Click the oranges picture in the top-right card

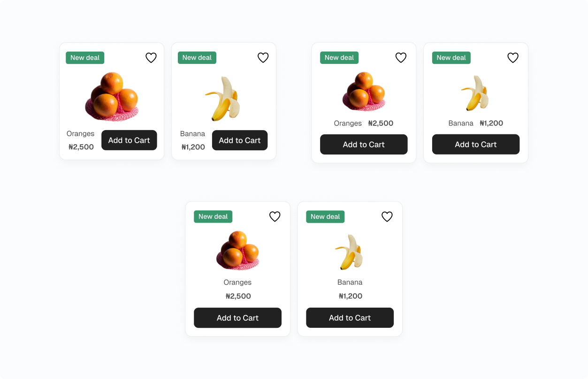tap(364, 92)
